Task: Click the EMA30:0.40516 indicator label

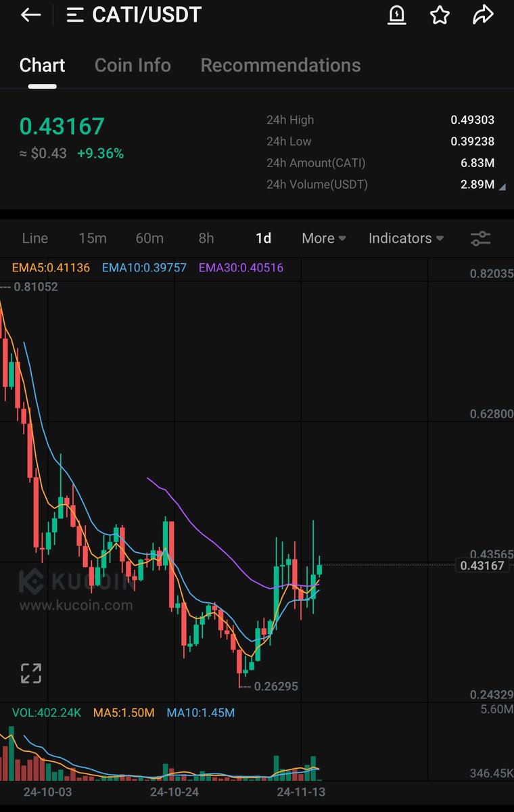Action: (x=241, y=268)
